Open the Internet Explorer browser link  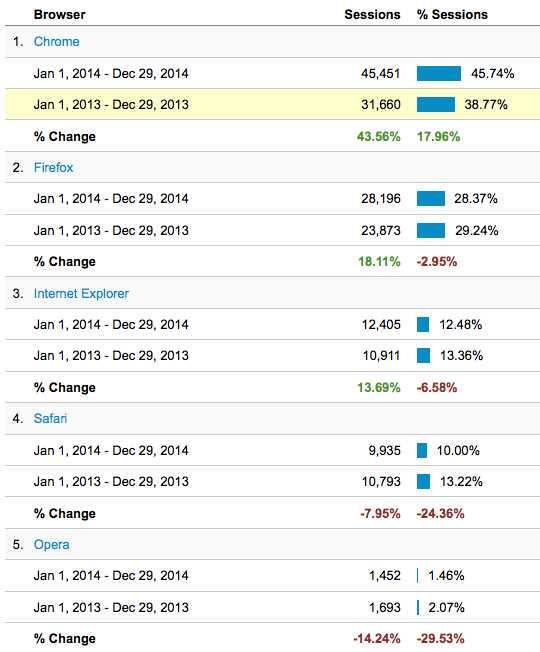tap(81, 294)
